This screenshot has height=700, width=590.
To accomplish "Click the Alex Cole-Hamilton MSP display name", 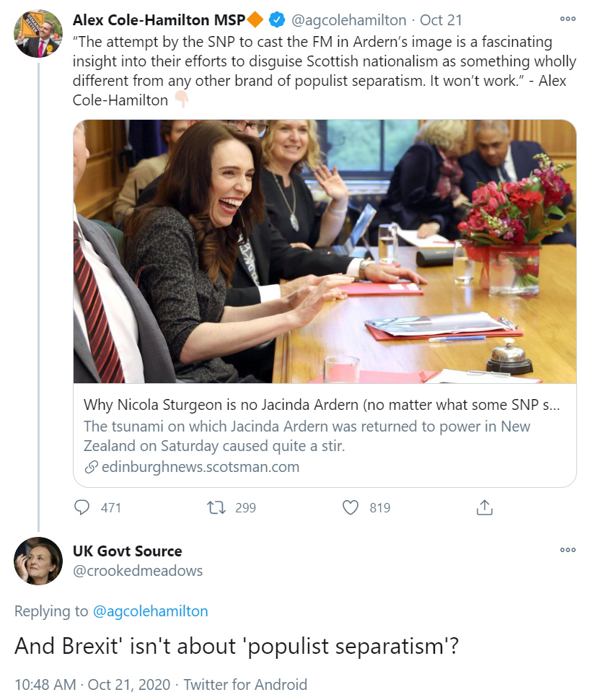I will [159, 20].
